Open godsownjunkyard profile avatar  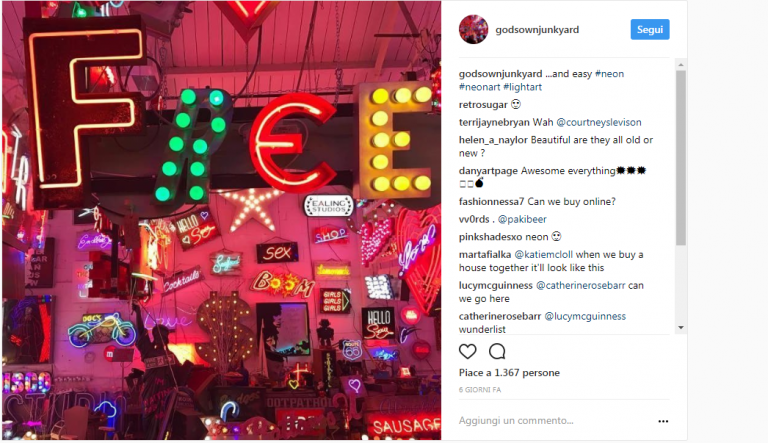tap(473, 29)
